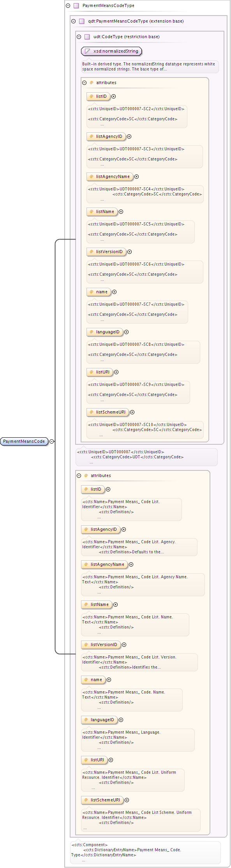Expand plus icon beside upper listID attribute
Screen dimensions: 231x868
(114, 97)
